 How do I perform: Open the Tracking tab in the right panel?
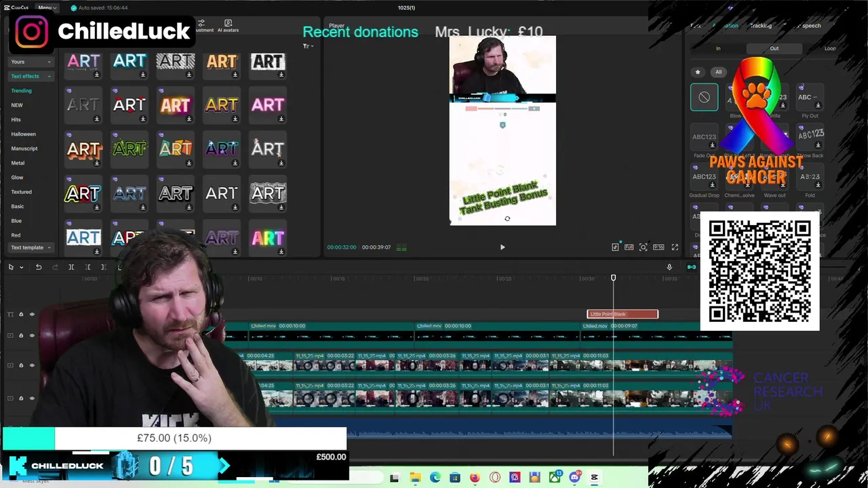(761, 26)
